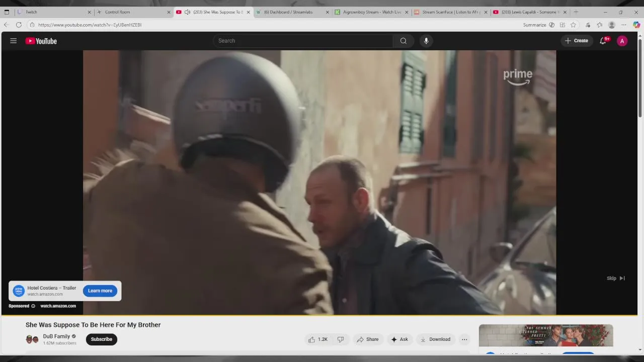
Task: Open Edge tab actions menu icon
Action: point(7,12)
